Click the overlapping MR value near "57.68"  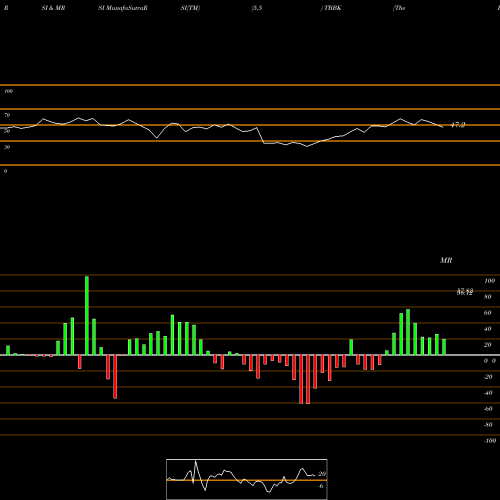465,292
